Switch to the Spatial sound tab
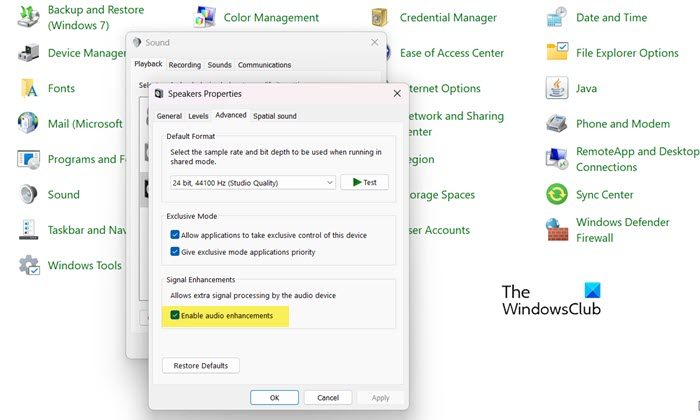 [x=275, y=116]
